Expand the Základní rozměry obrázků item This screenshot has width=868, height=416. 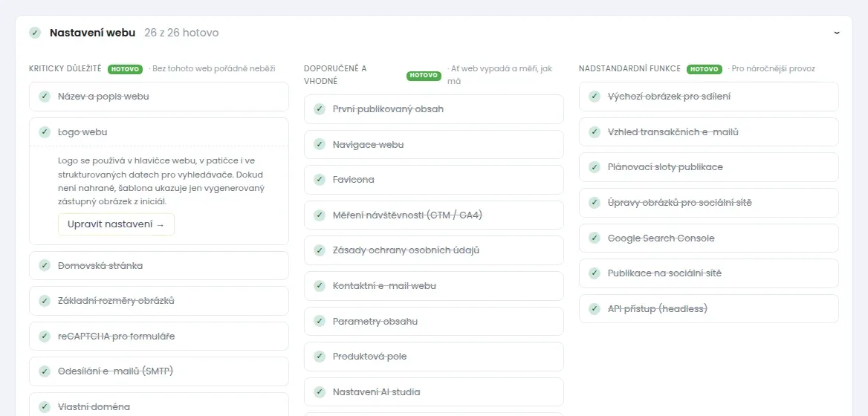click(159, 301)
